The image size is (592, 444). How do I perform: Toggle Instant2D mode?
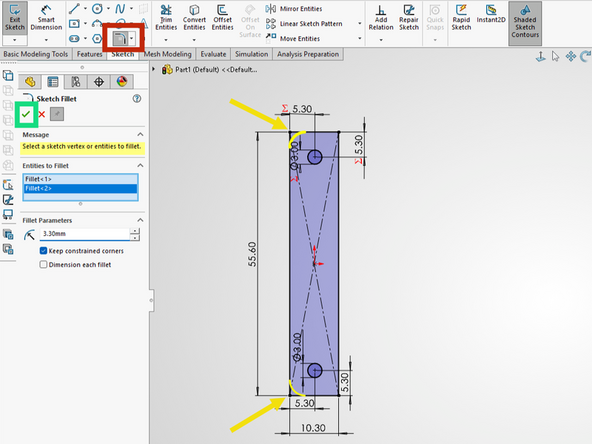pos(490,15)
